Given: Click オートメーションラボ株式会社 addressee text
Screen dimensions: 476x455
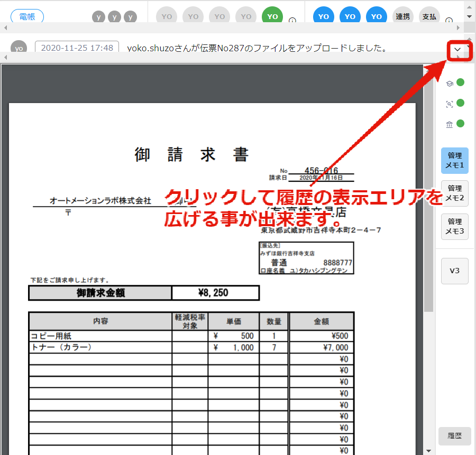Looking at the screenshot, I should click(100, 200).
